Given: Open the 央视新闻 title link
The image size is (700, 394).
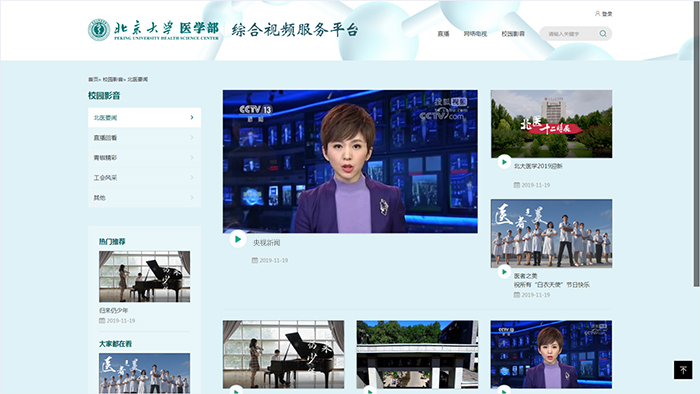Looking at the screenshot, I should click(267, 243).
